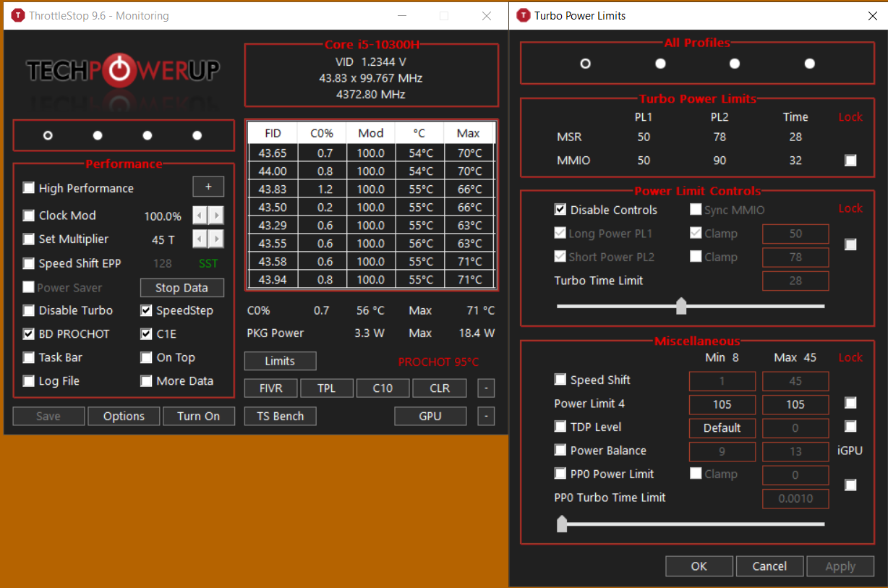888x588 pixels.
Task: Enable the Power Balance checkbox
Action: (x=560, y=450)
